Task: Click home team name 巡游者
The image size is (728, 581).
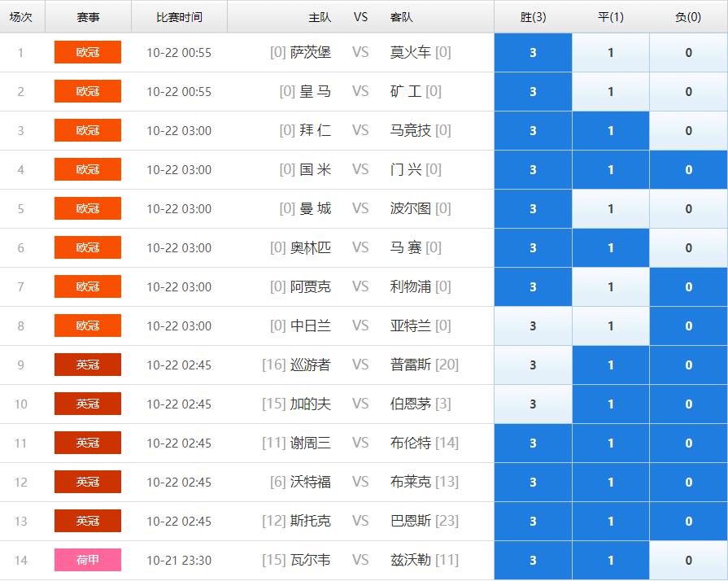Action: [311, 365]
